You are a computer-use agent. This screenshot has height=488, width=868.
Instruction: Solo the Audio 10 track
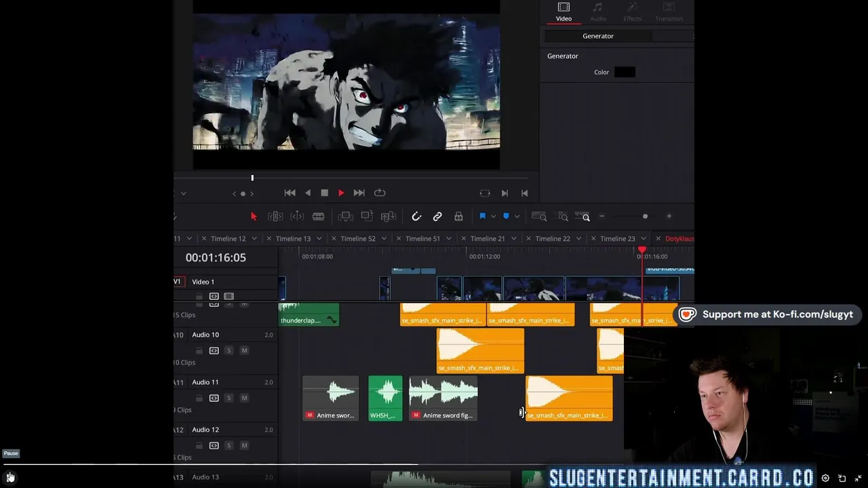(229, 350)
